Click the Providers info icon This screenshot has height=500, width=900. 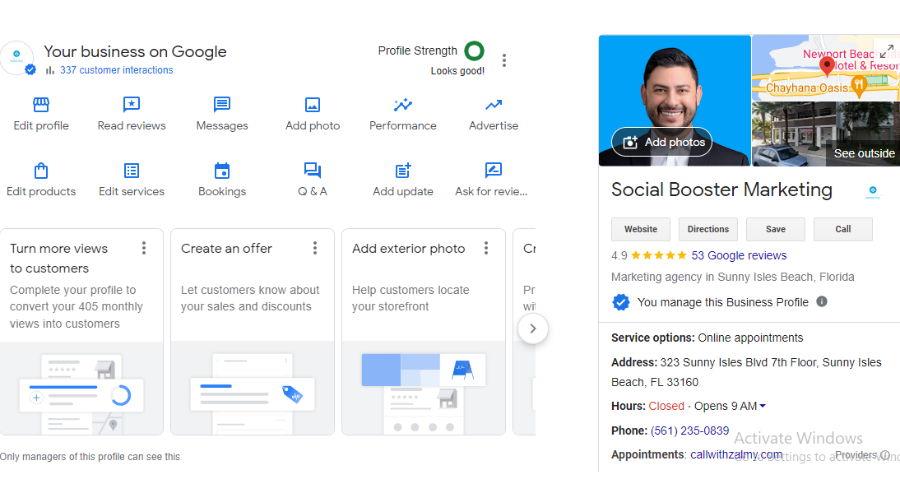coord(885,455)
